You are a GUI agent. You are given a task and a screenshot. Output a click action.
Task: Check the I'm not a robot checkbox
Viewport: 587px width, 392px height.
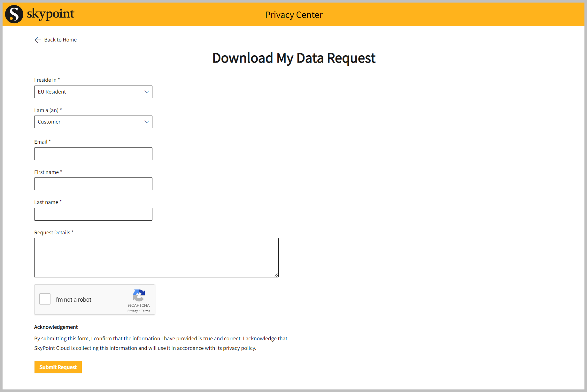pyautogui.click(x=45, y=299)
